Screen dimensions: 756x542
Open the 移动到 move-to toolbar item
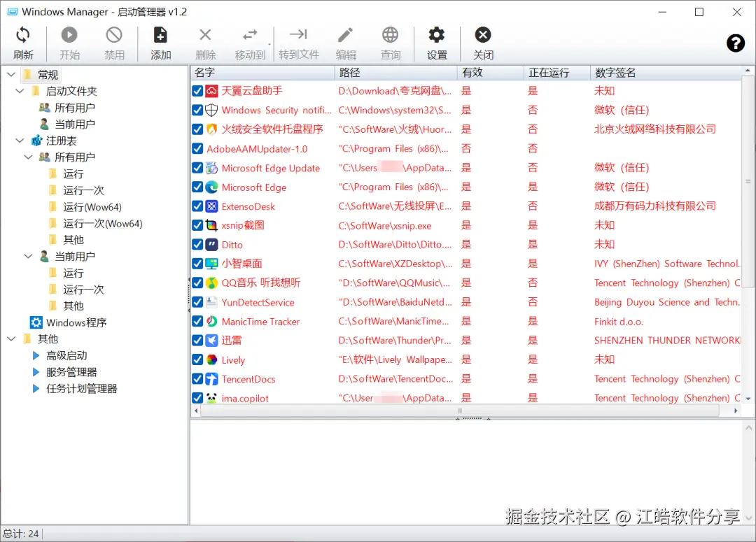(x=250, y=43)
